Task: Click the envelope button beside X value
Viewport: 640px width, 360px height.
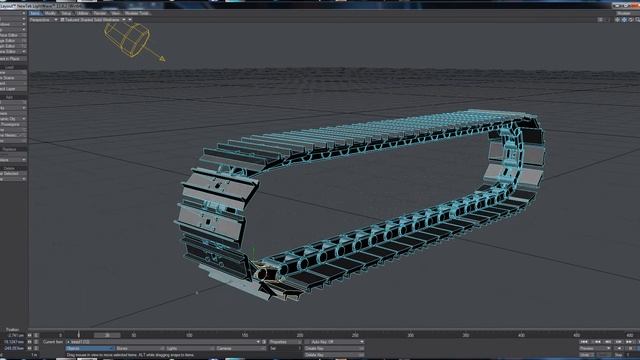Action: pos(36,335)
